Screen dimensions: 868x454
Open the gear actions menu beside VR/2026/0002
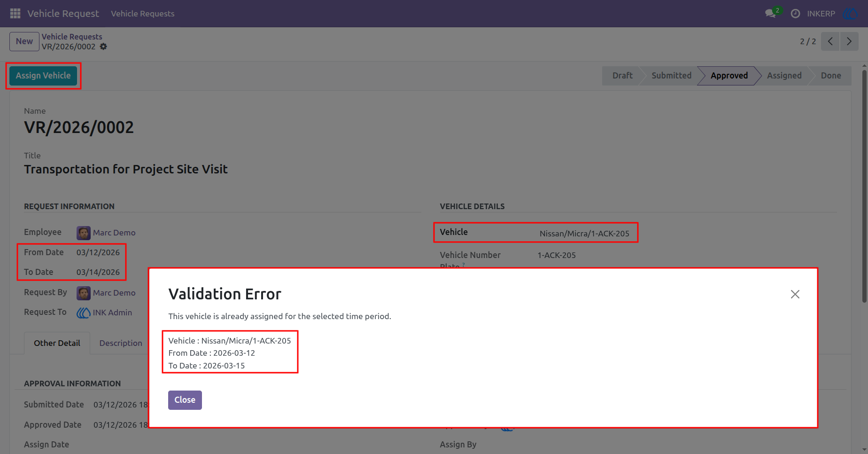[103, 47]
